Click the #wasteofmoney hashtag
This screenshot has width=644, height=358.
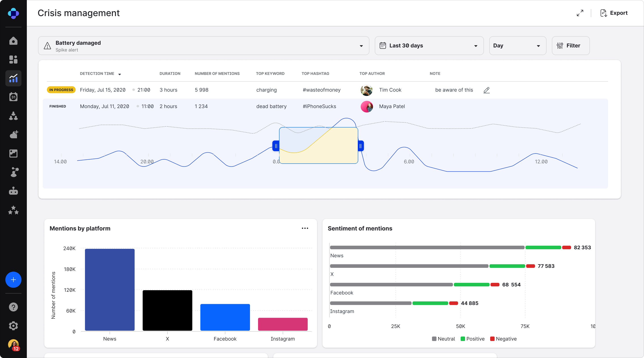click(x=322, y=90)
